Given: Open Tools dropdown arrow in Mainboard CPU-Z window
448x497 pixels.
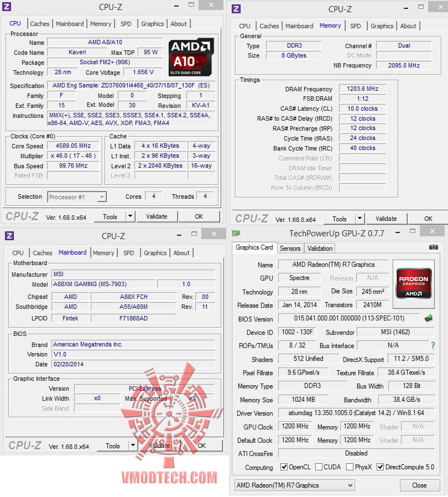Looking at the screenshot, I should pos(133,446).
